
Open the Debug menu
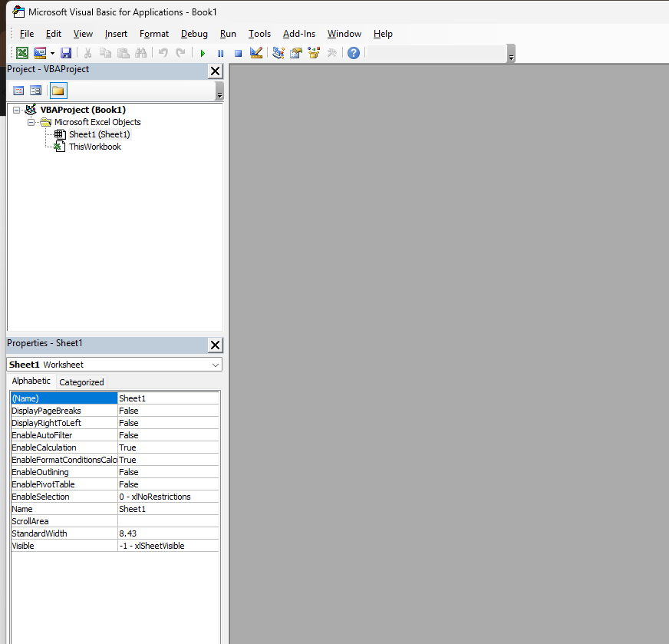tap(194, 34)
